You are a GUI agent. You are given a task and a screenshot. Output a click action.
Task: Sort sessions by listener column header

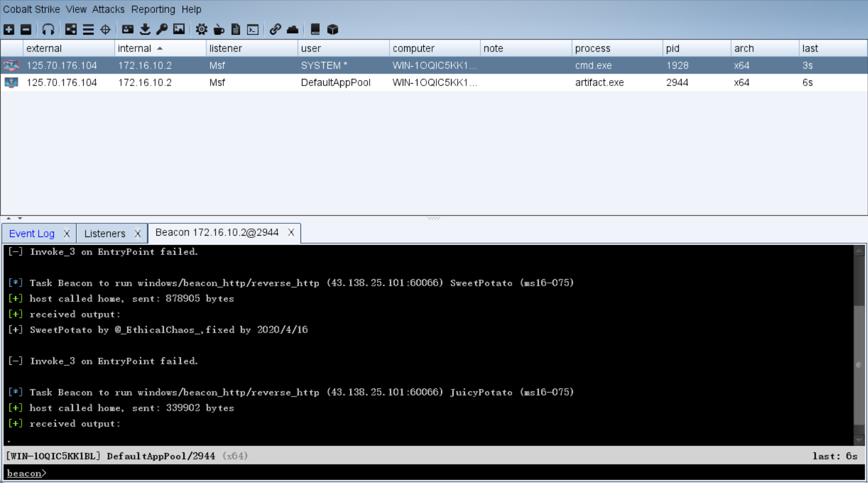[252, 48]
